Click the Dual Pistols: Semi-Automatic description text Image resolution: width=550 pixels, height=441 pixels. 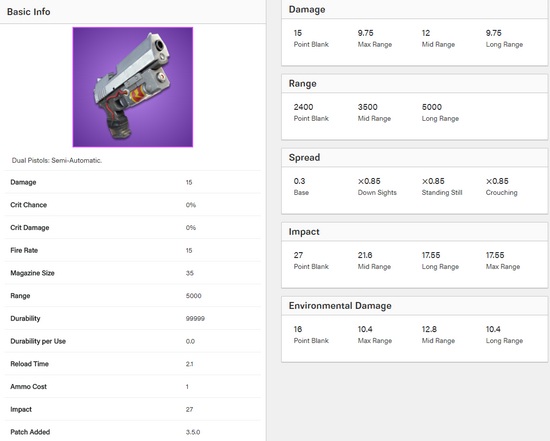click(x=57, y=160)
